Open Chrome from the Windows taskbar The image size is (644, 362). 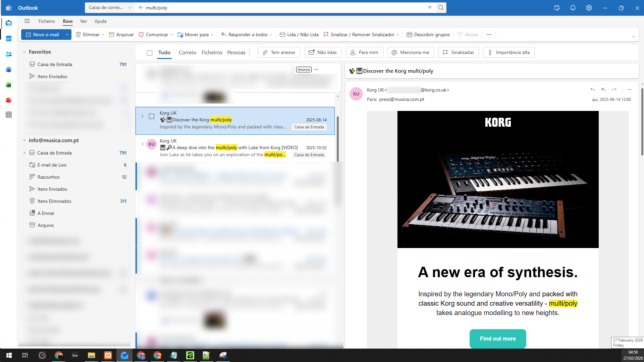coord(59,355)
